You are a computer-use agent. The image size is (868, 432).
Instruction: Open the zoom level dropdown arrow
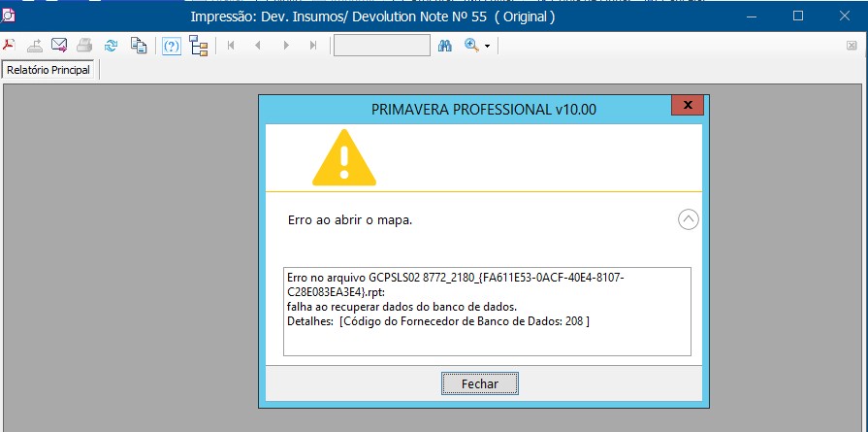tap(487, 47)
